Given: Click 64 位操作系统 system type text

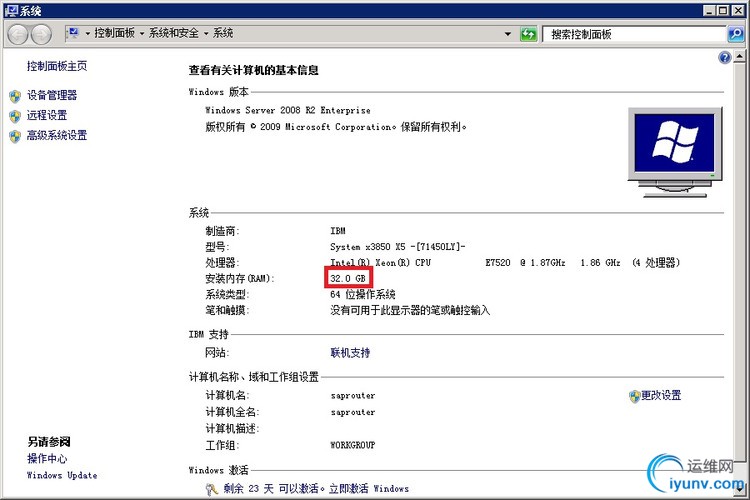Looking at the screenshot, I should [363, 295].
